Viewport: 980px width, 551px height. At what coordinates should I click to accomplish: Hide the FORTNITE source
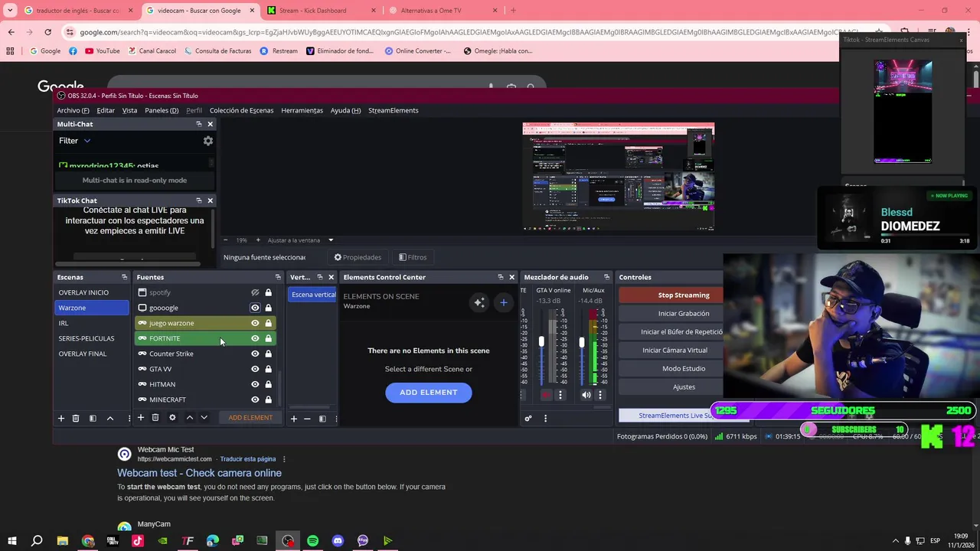(x=255, y=338)
